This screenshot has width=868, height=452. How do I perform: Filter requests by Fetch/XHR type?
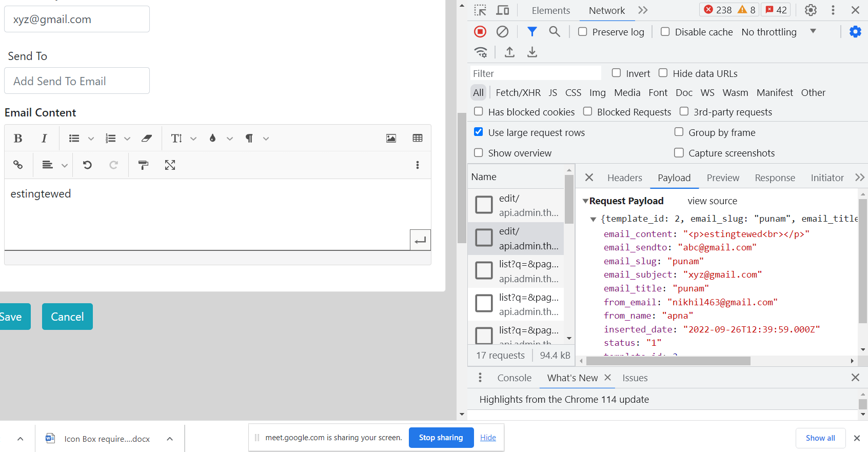click(518, 92)
